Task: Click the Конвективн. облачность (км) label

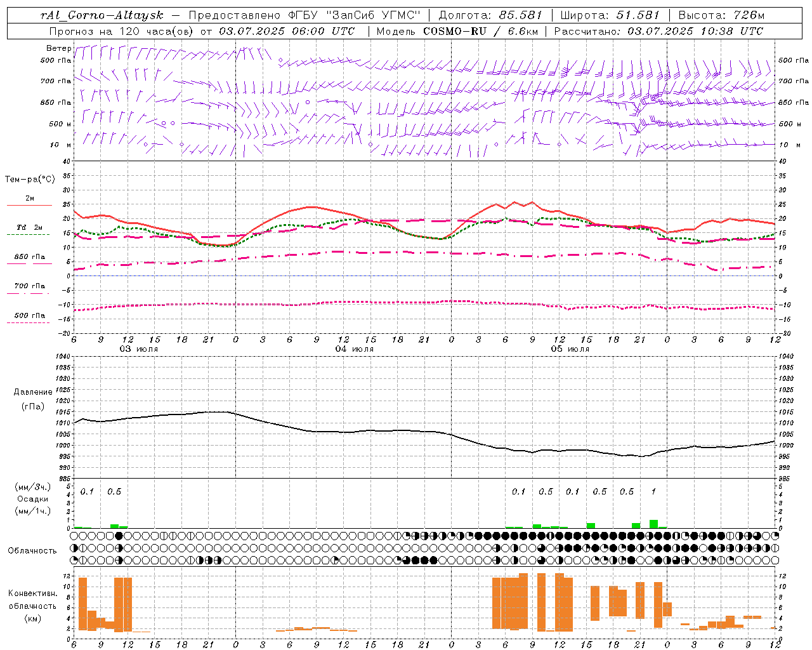Action: 32,606
